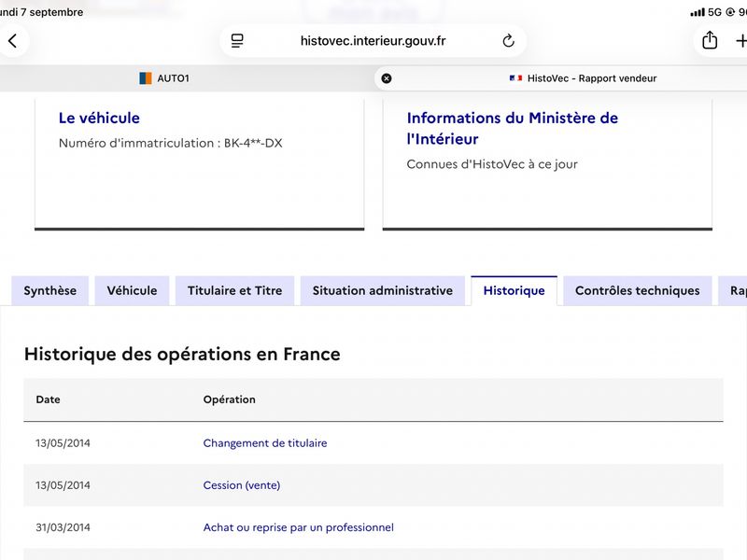The image size is (747, 560).
Task: Click the AUTO1 tab favicon
Action: tap(146, 78)
